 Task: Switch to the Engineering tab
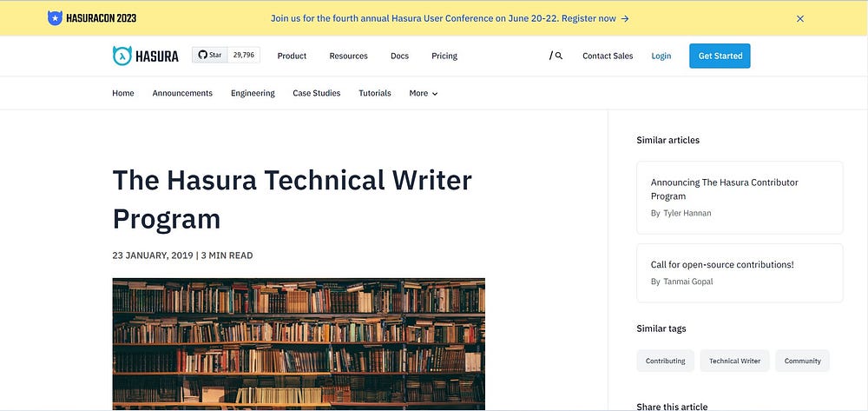pos(253,93)
